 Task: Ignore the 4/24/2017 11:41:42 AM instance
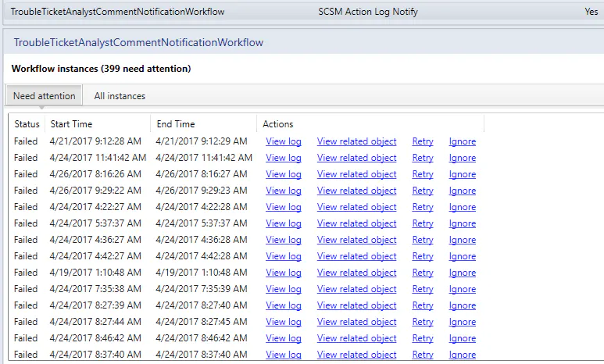[x=463, y=158]
